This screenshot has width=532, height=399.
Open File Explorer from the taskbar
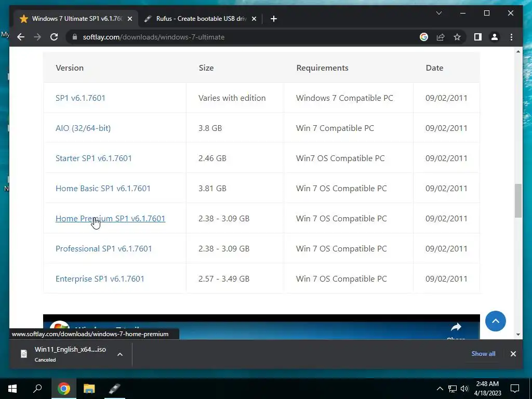tap(89, 389)
